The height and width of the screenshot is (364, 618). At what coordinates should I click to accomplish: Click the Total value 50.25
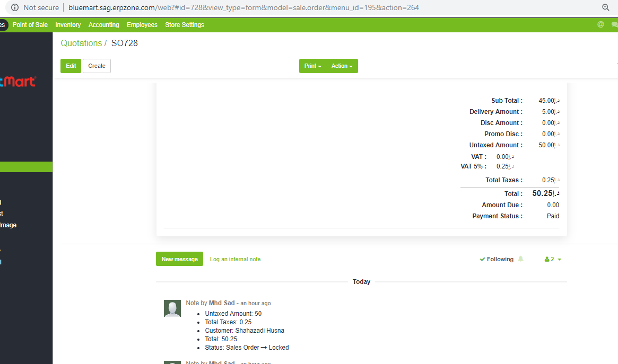click(x=545, y=193)
